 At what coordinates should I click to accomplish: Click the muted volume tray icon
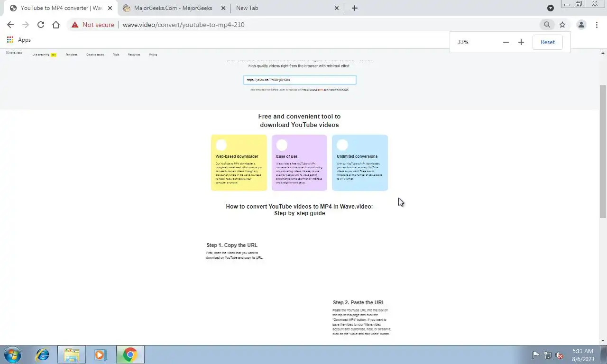pyautogui.click(x=559, y=355)
